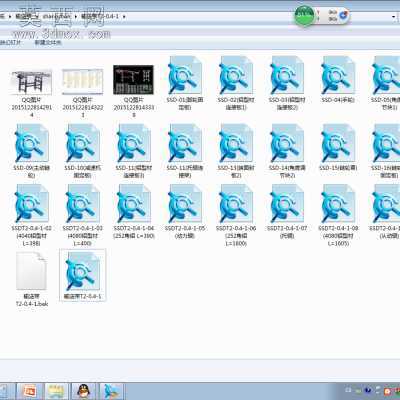This screenshot has width=400, height=400.
Task: Select the SSD-03 drawing file icon
Action: tap(287, 76)
